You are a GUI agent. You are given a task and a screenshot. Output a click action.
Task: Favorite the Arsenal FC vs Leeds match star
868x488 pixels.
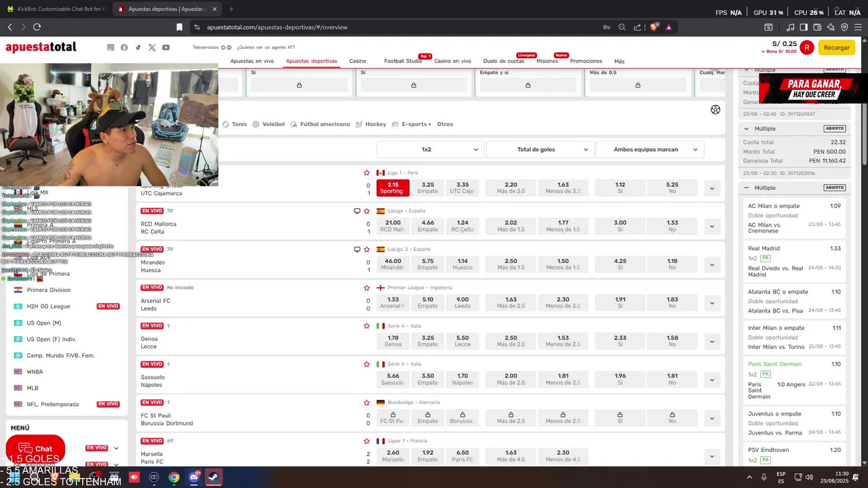pyautogui.click(x=367, y=287)
